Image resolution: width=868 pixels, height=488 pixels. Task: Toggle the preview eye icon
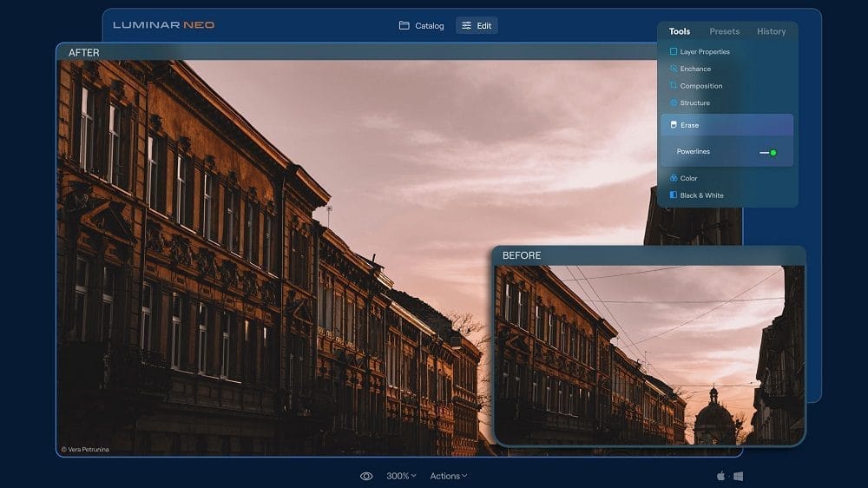pos(366,477)
